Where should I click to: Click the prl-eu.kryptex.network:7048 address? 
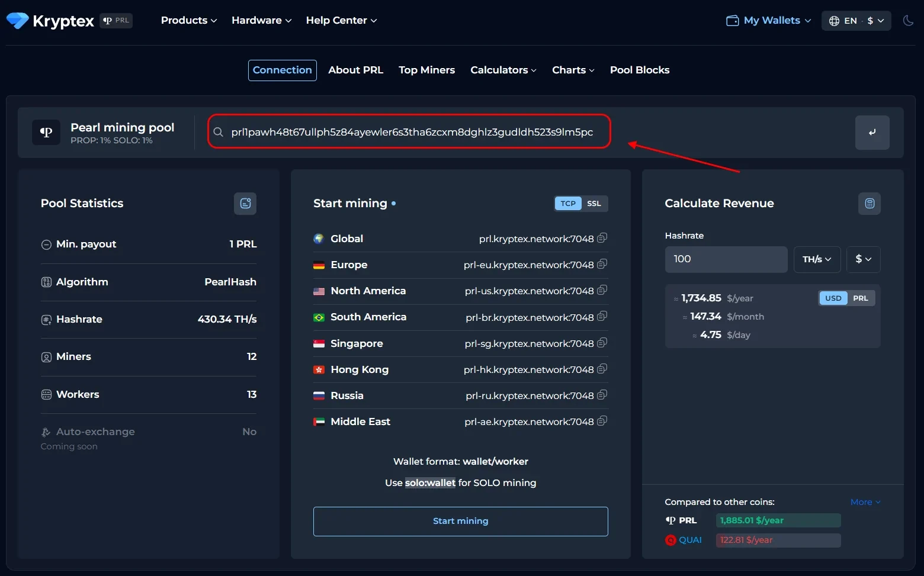click(x=528, y=265)
